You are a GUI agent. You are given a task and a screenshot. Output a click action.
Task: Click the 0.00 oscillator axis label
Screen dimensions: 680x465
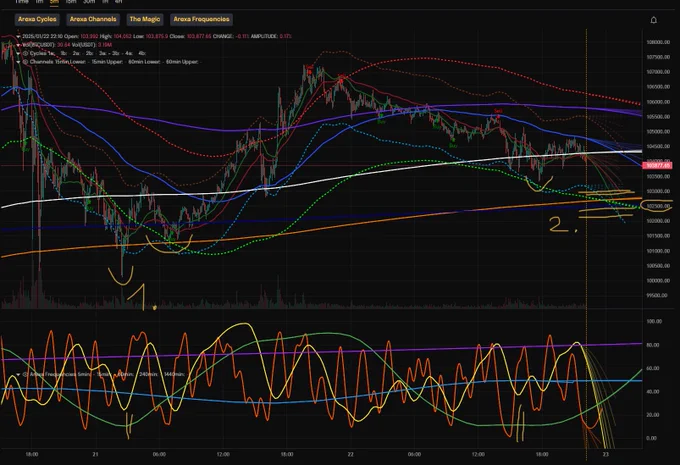point(652,438)
